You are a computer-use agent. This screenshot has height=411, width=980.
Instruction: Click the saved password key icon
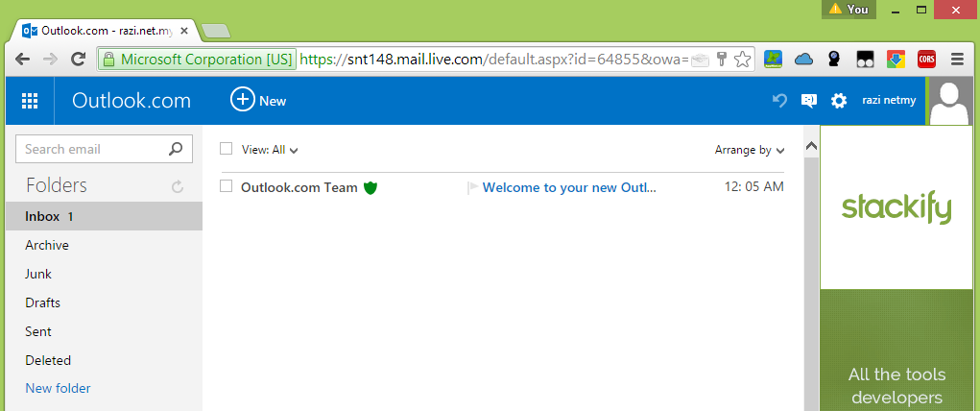click(x=722, y=60)
